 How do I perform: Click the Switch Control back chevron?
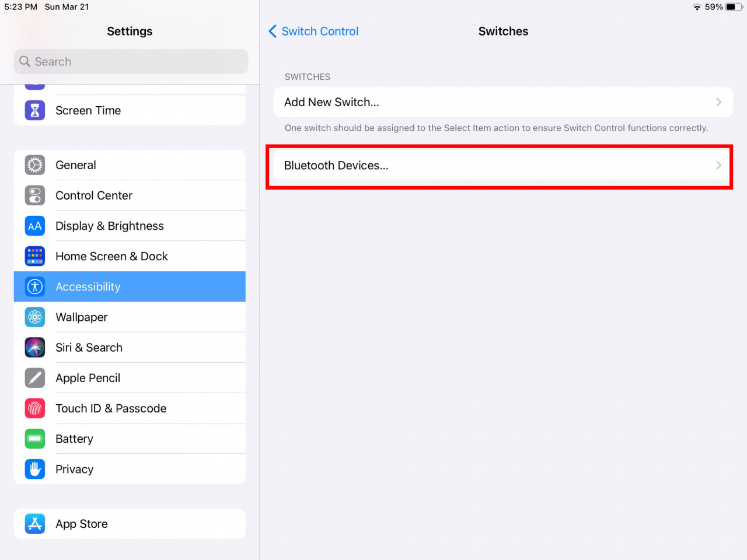[x=273, y=31]
